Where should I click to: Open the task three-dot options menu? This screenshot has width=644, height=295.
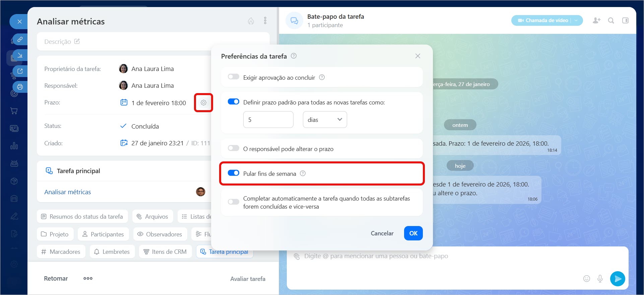(265, 21)
